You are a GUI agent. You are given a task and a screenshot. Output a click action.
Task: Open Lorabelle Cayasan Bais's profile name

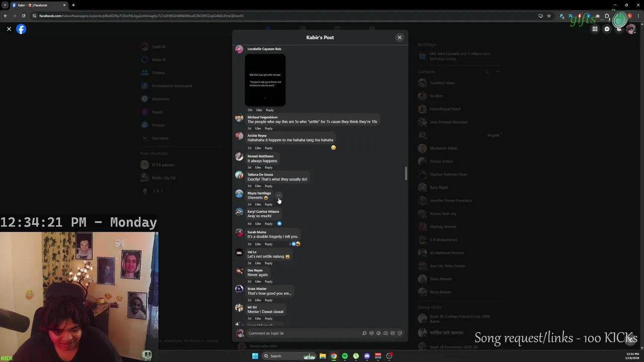[x=264, y=49]
